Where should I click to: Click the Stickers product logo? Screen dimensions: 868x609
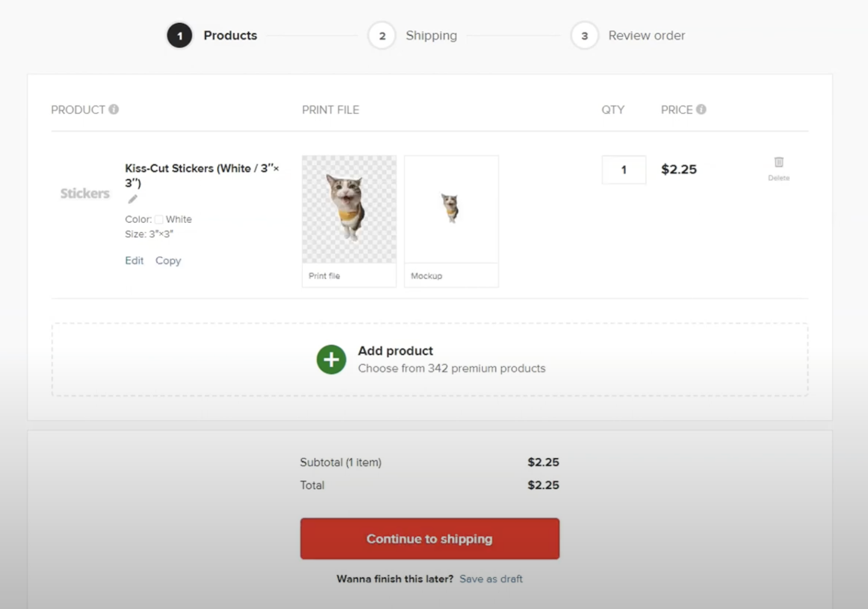point(85,194)
